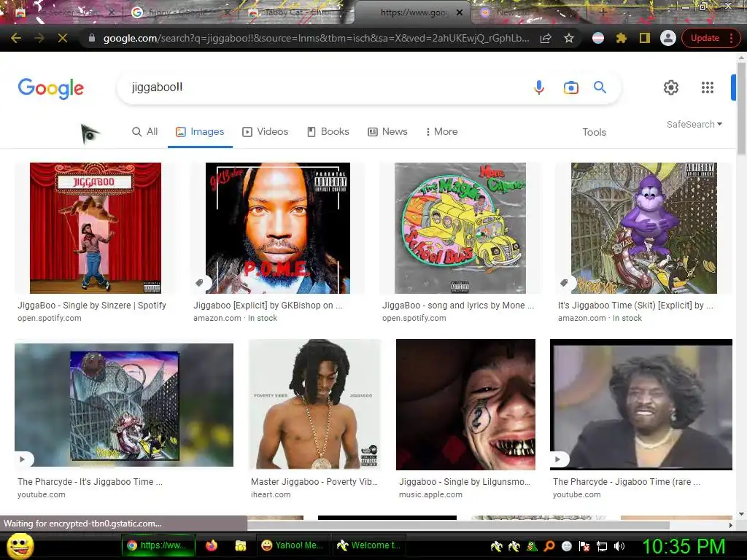Open the Pharcyde rare video thumbnail
This screenshot has height=560, width=747.
[x=640, y=405]
